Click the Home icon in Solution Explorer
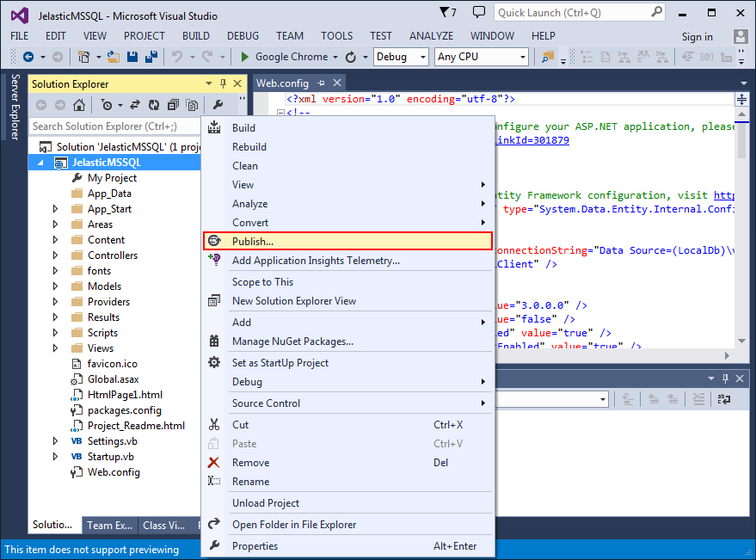 click(79, 105)
